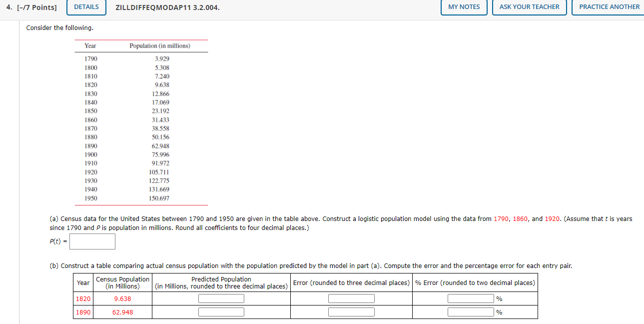Click the population table year 1950 entry

point(91,198)
